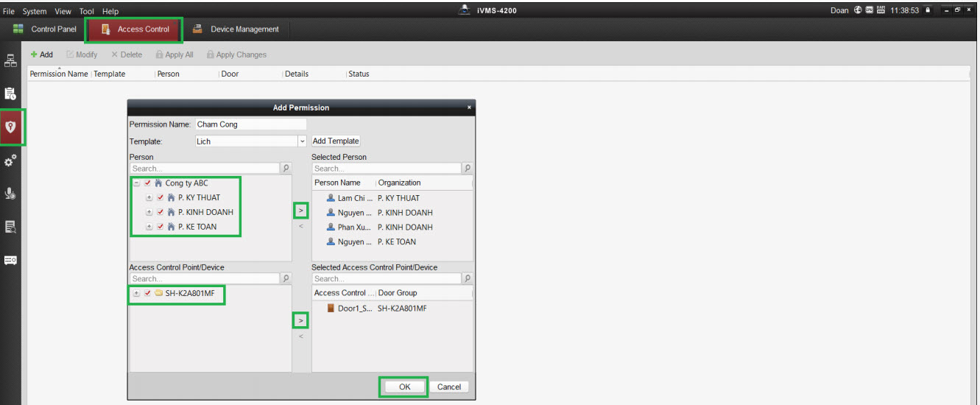Click the Permission Name text field
980x405 pixels.
(250, 124)
